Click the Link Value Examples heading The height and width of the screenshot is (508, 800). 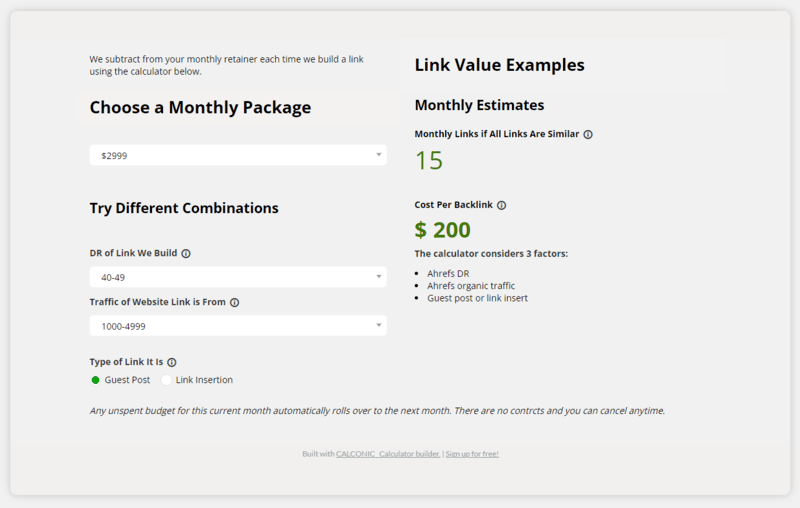499,65
